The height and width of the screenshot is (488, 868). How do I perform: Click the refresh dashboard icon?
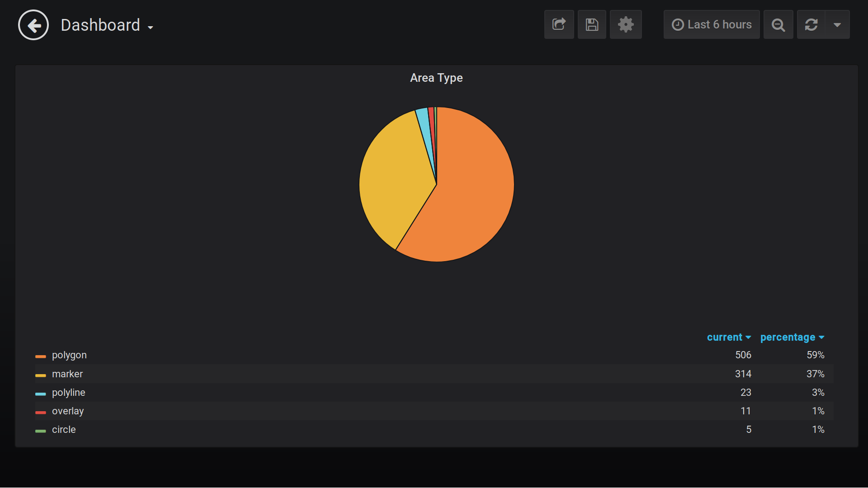click(811, 24)
